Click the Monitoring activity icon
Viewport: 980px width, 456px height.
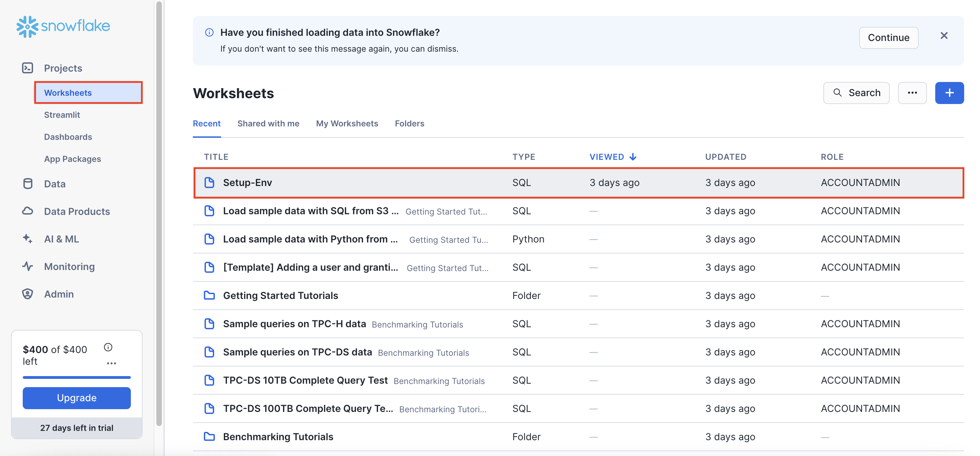click(x=28, y=266)
